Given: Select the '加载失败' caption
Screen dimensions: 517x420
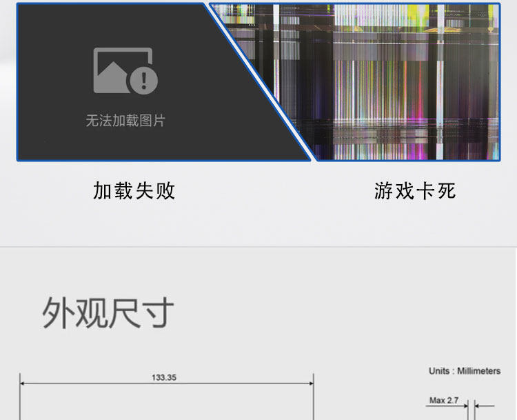Looking at the screenshot, I should [x=134, y=191].
